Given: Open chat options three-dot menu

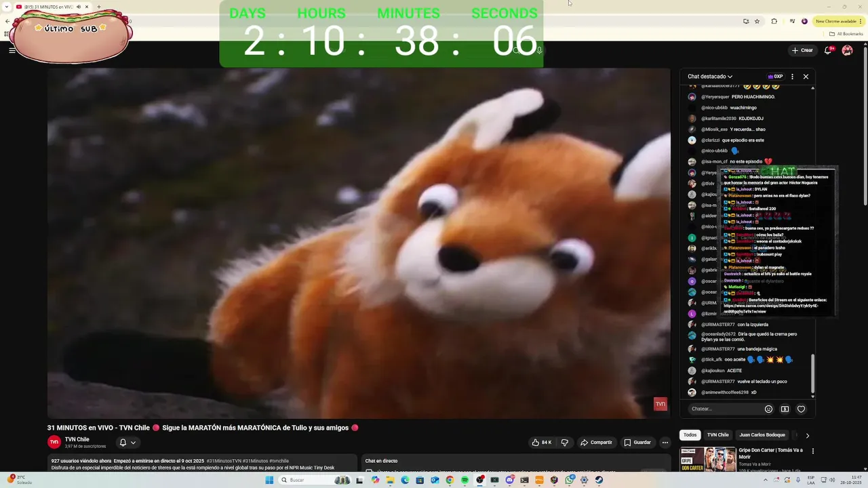Looking at the screenshot, I should pyautogui.click(x=792, y=77).
